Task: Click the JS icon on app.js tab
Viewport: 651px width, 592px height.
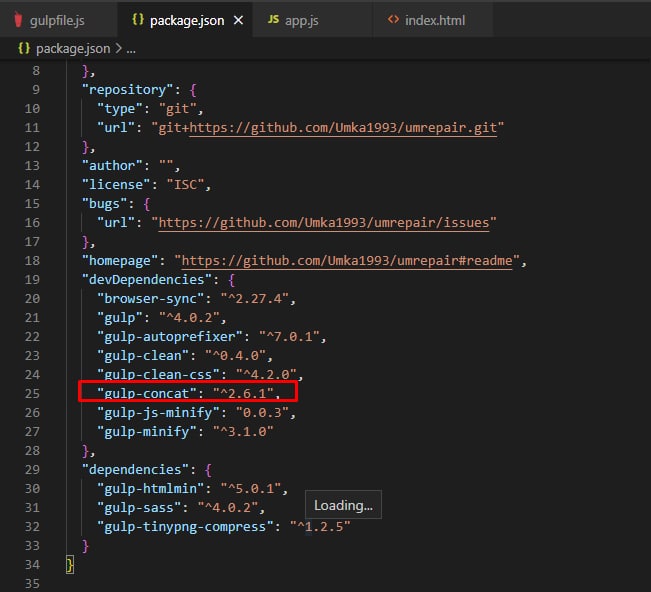Action: click(273, 19)
